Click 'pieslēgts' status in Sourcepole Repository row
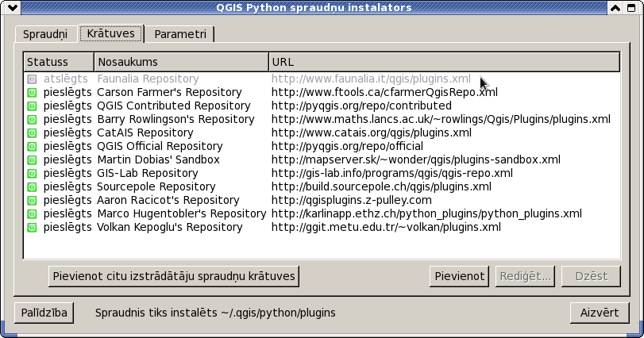Viewport: 644px width, 338px height. 67,186
